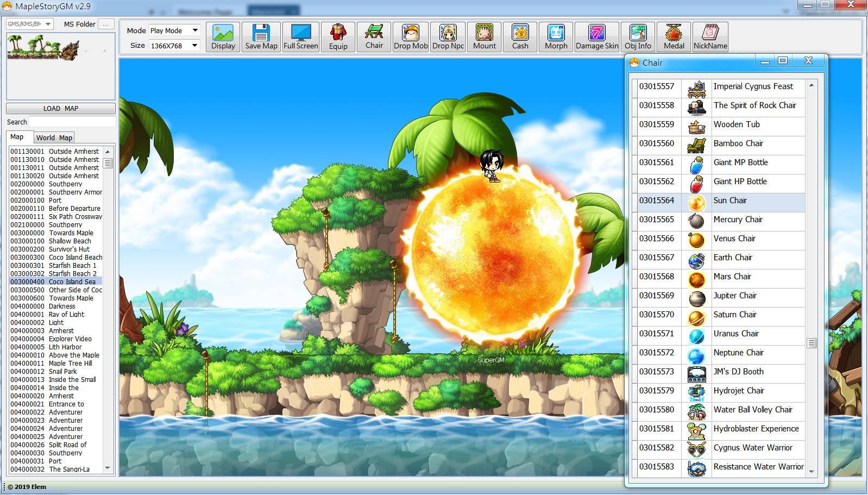Click the MS Folder browse button
Screen dimensions: 868x495
click(x=106, y=24)
